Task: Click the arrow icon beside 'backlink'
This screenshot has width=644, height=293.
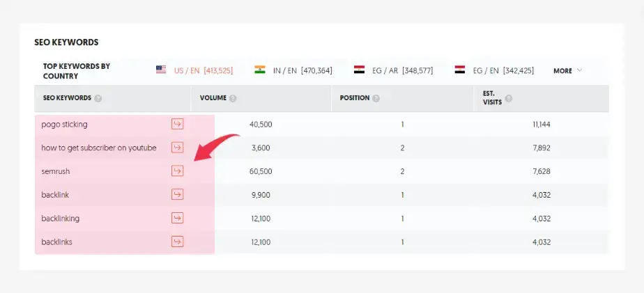Action: (178, 195)
